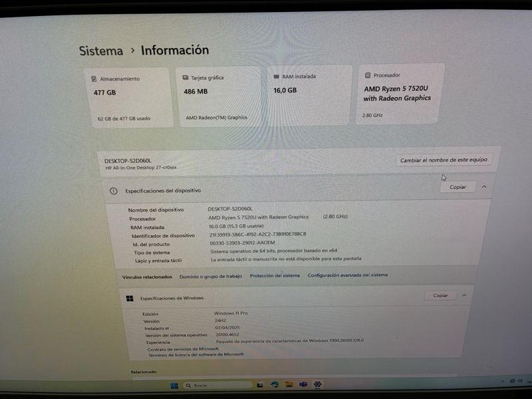This screenshot has height=399, width=532.
Task: Click the Lápiz y entrada táctil value
Action: [x=286, y=259]
